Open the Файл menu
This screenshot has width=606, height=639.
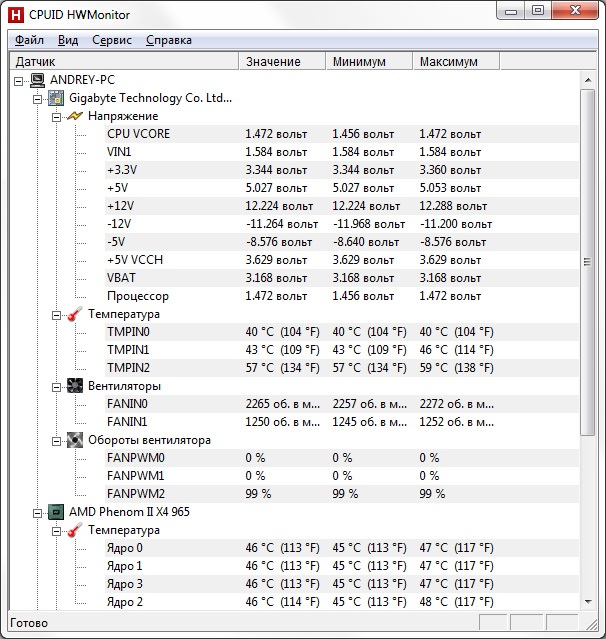29,40
